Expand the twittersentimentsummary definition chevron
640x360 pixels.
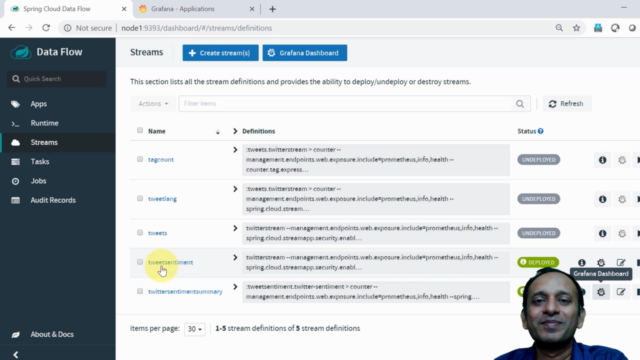pos(235,287)
